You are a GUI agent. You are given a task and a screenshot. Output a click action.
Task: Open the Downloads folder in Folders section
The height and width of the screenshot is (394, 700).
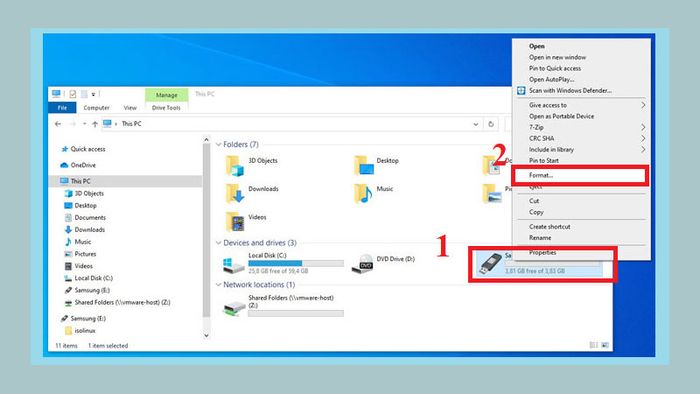tap(234, 194)
